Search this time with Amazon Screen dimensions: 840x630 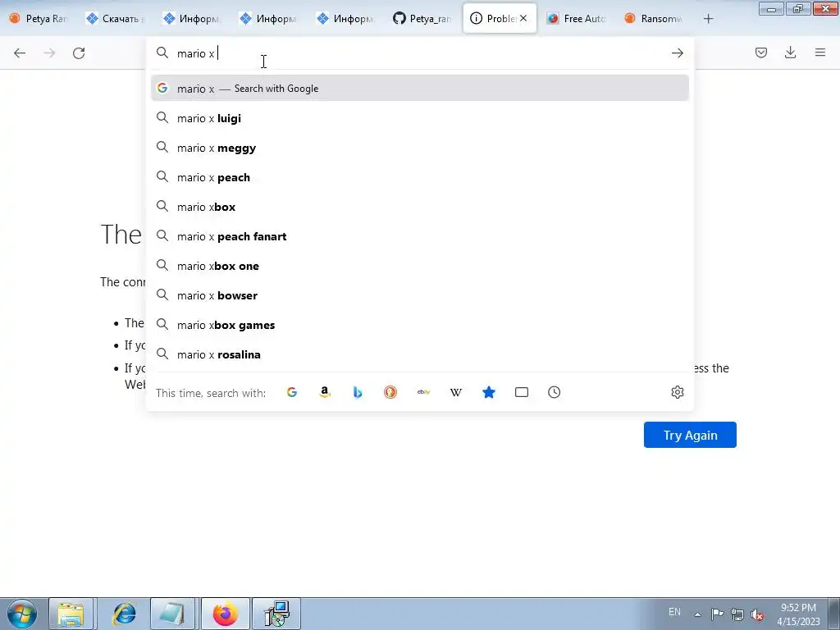point(325,392)
